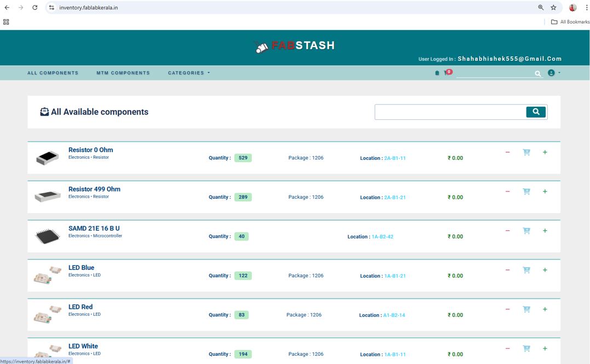Decrease quantity for Resistor 499 Ohm
The image size is (590, 364).
[x=508, y=192]
